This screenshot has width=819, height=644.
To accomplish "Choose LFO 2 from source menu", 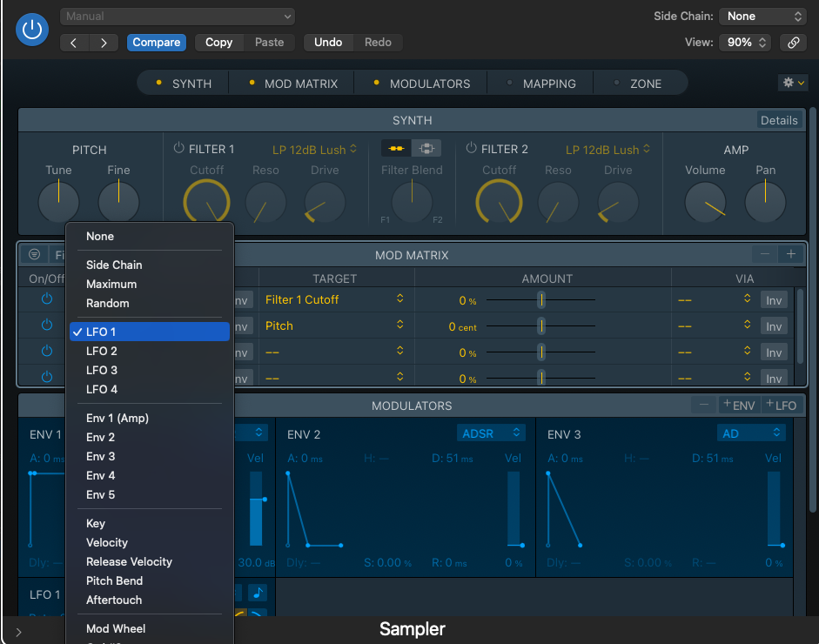I will point(150,351).
